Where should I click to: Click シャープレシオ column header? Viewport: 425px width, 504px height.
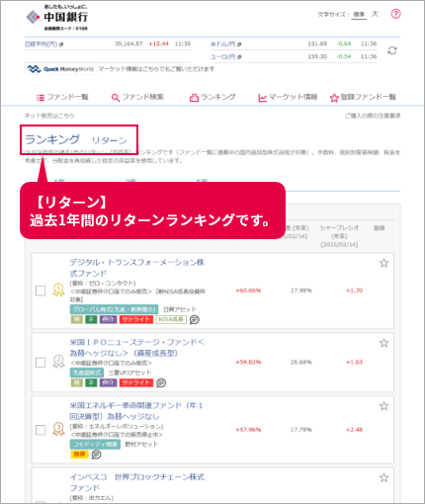tap(339, 236)
